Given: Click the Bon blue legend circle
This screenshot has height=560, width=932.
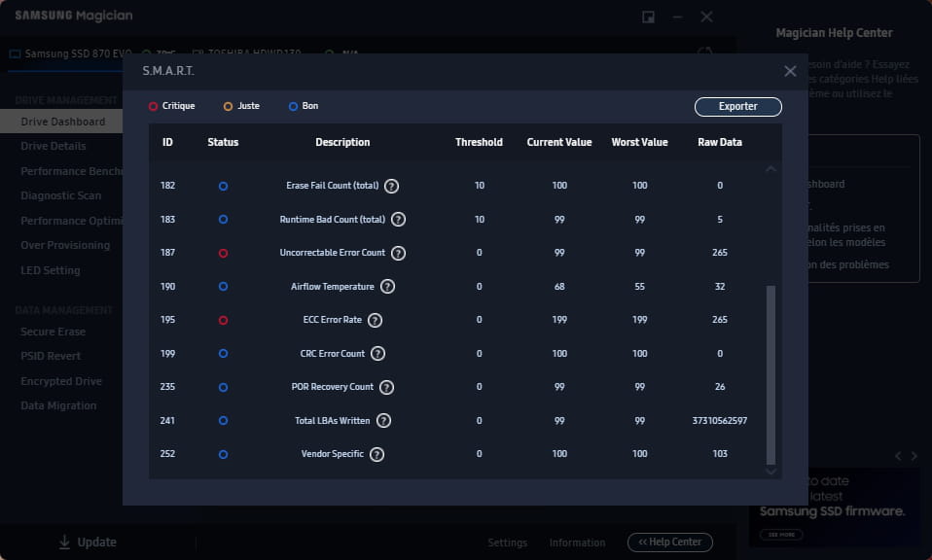Looking at the screenshot, I should (293, 106).
